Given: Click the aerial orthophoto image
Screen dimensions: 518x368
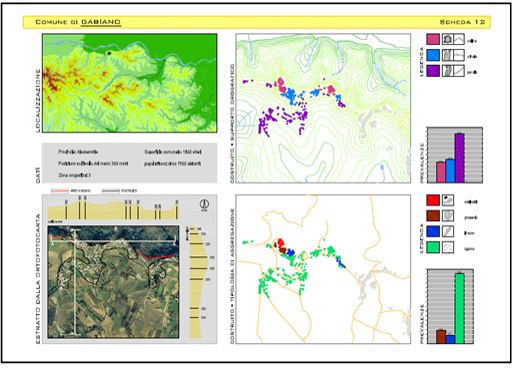Looking at the screenshot, I should click(113, 282).
